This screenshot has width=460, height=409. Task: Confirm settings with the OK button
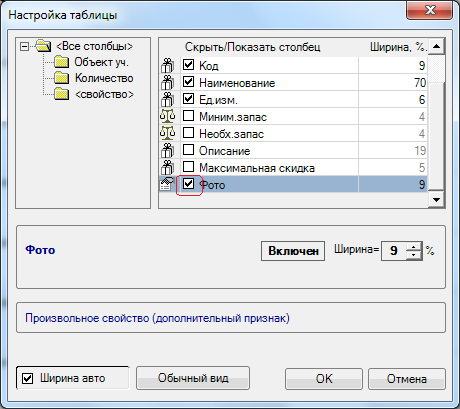coord(324,379)
